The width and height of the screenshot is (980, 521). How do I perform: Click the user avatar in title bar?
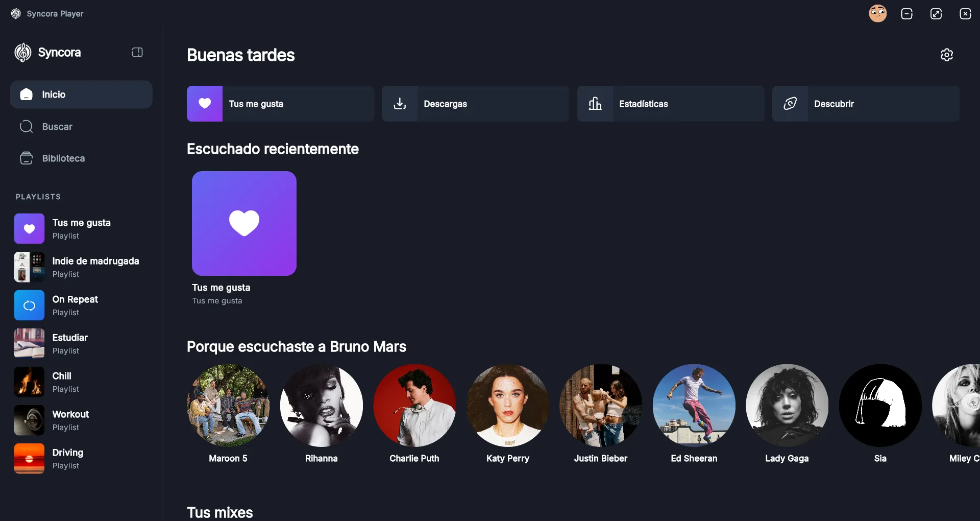point(877,13)
